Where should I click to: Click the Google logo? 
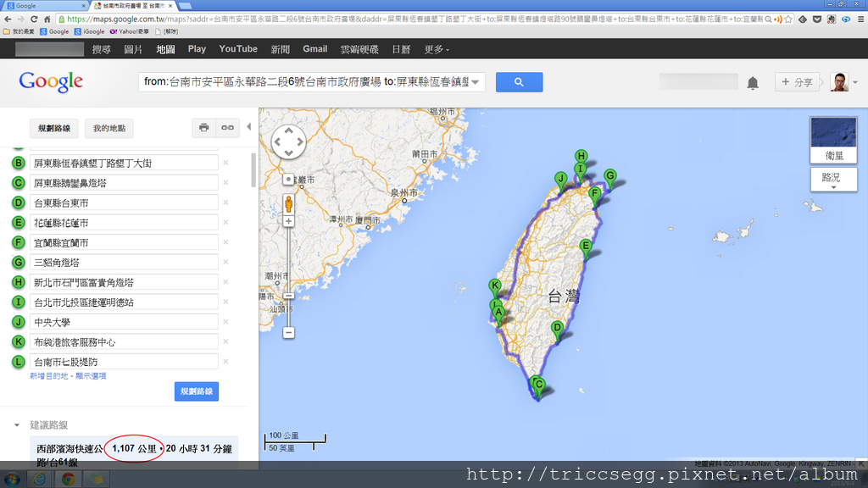pos(51,82)
